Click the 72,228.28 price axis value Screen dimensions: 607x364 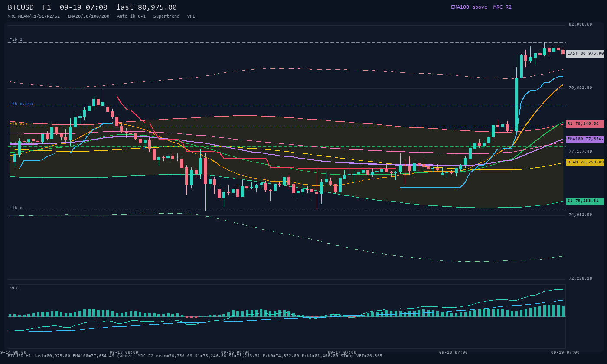pos(580,278)
